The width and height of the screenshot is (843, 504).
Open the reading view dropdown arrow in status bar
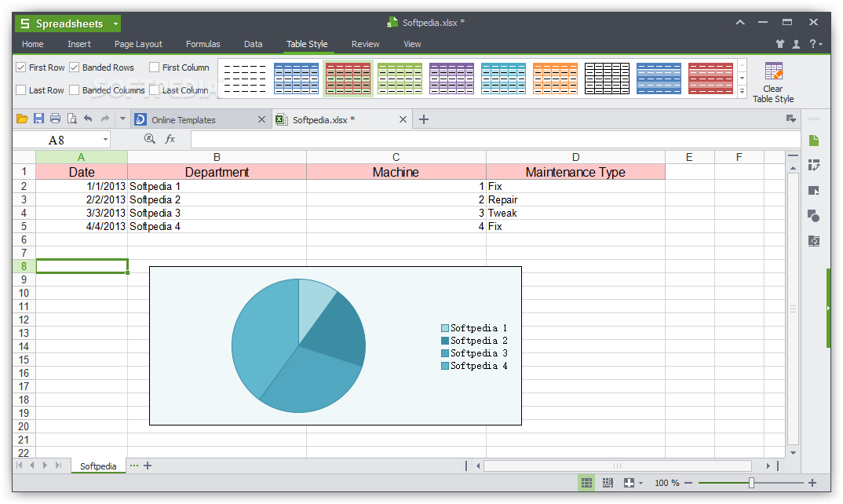(x=640, y=483)
